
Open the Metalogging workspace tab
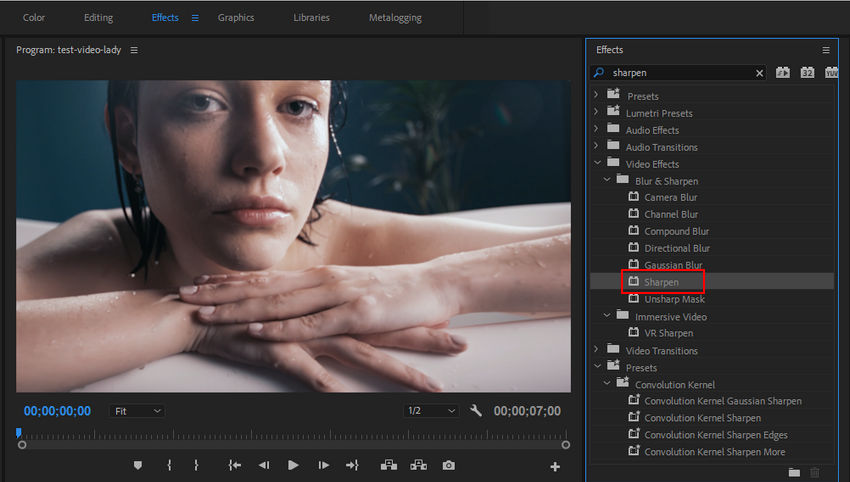[395, 17]
